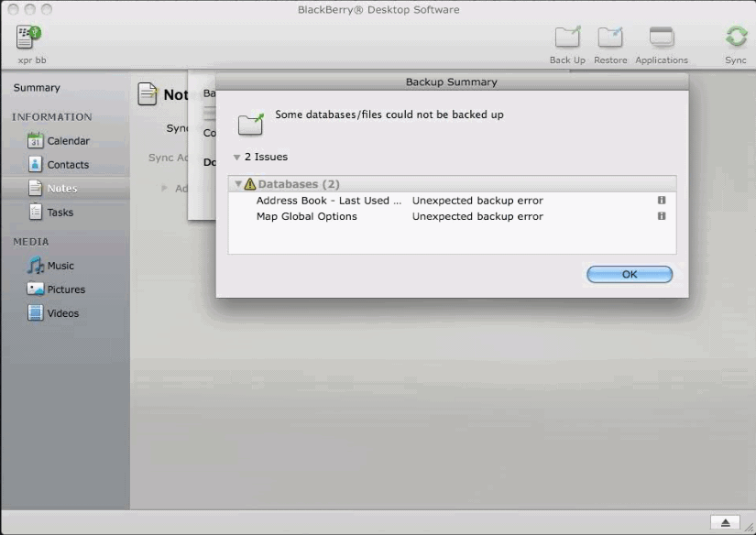Click the Back Up toolbar icon
The image size is (756, 535).
point(567,38)
